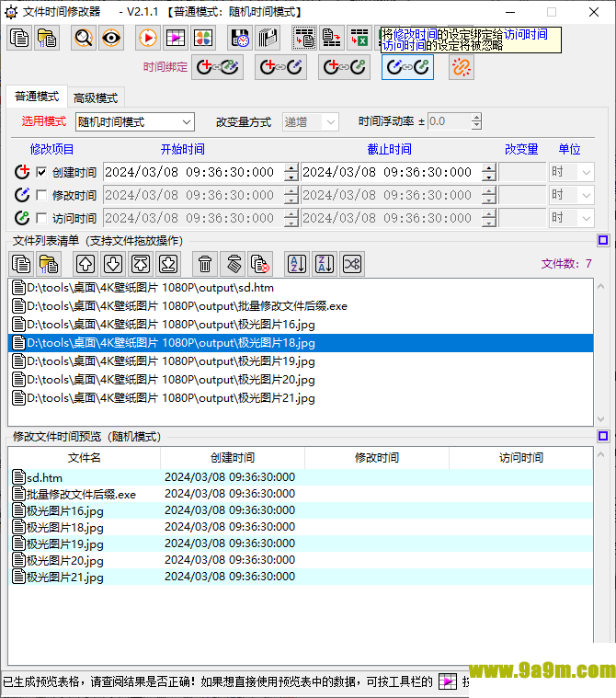616x698 pixels.
Task: Toggle modify-to-access time binding button
Action: 407,67
